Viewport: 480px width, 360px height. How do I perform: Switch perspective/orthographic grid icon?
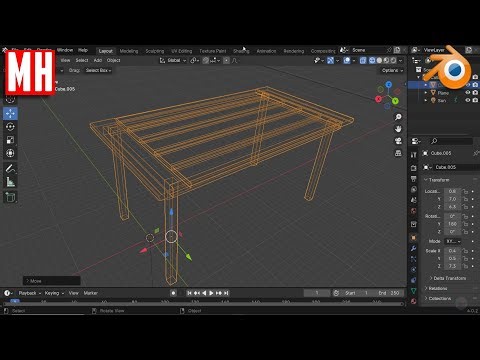398,153
